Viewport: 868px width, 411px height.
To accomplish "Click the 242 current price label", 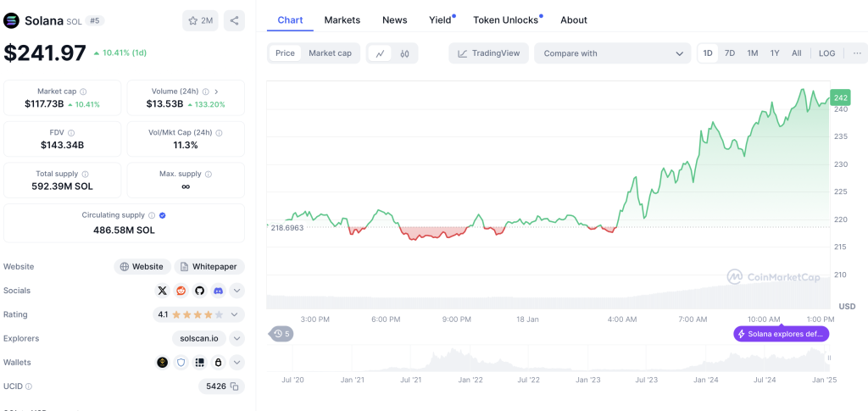I will (x=840, y=98).
